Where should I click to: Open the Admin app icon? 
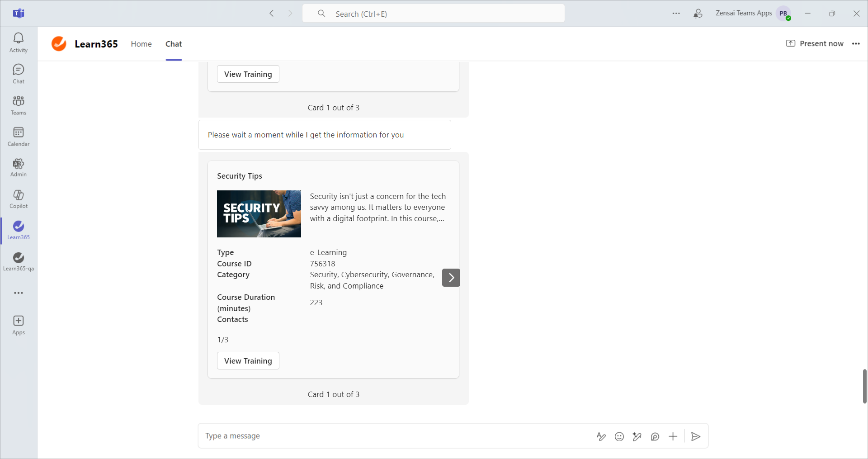coord(19,167)
